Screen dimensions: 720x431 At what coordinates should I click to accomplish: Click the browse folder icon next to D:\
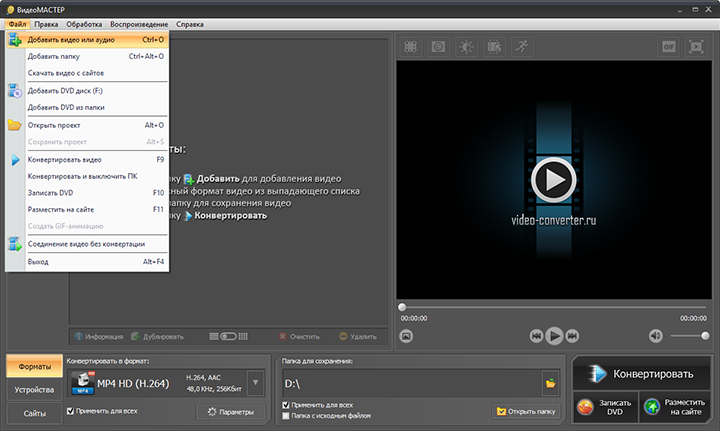point(549,383)
